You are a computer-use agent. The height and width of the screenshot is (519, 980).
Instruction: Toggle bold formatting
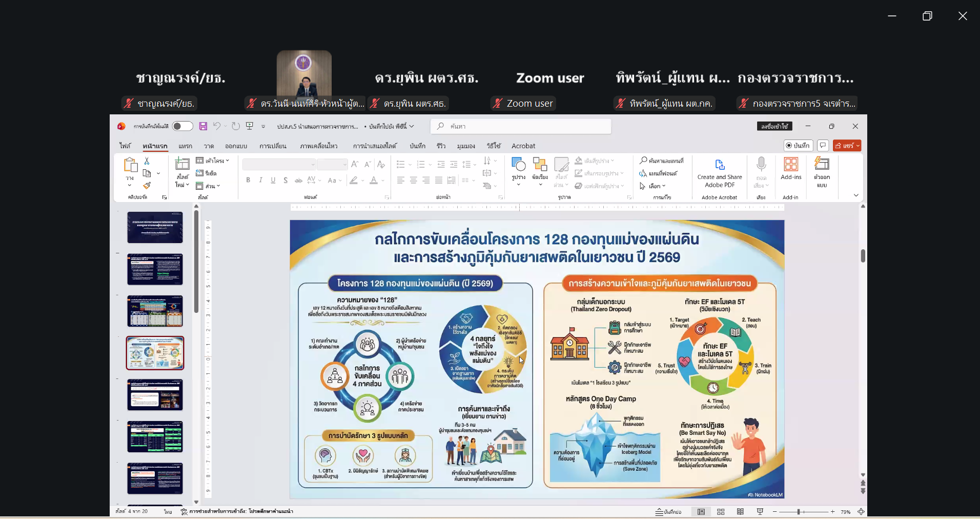tap(248, 180)
